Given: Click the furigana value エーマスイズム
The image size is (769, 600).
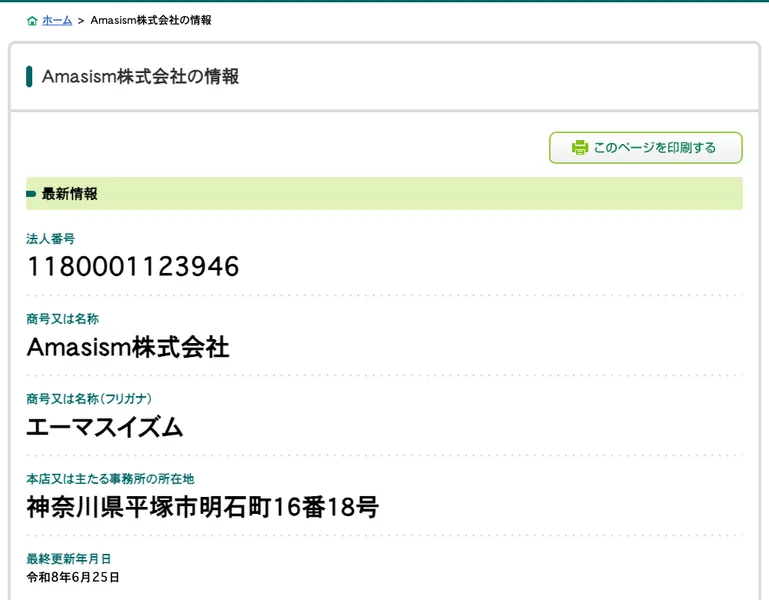Looking at the screenshot, I should [104, 427].
